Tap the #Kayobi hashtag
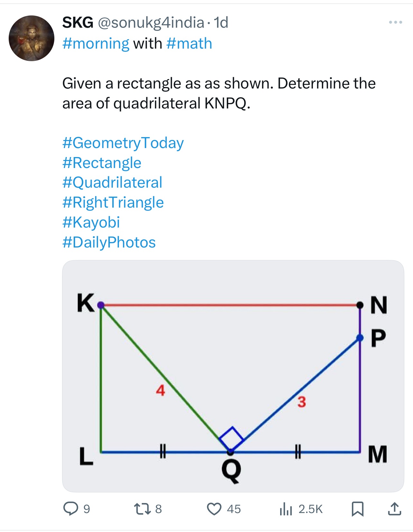This screenshot has width=413, height=532. pyautogui.click(x=91, y=222)
